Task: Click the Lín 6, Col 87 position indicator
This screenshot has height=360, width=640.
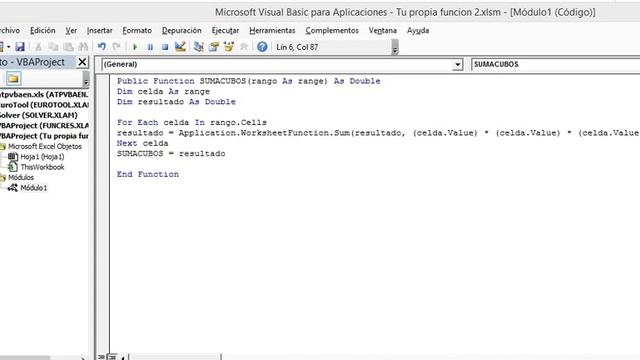Action: 297,47
